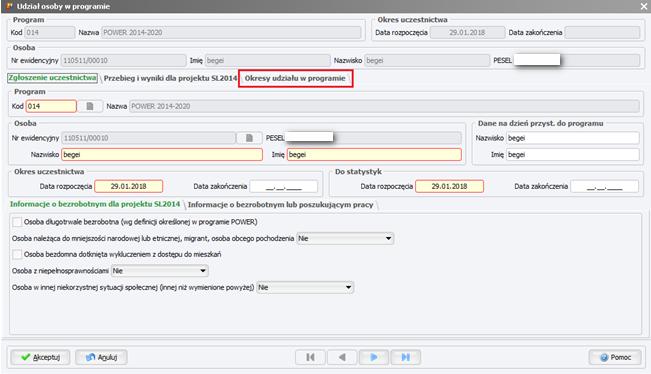Image resolution: width=651 pixels, height=374 pixels.
Task: Check Osoba długotrwale bezrobotna checkbox
Action: click(17, 222)
